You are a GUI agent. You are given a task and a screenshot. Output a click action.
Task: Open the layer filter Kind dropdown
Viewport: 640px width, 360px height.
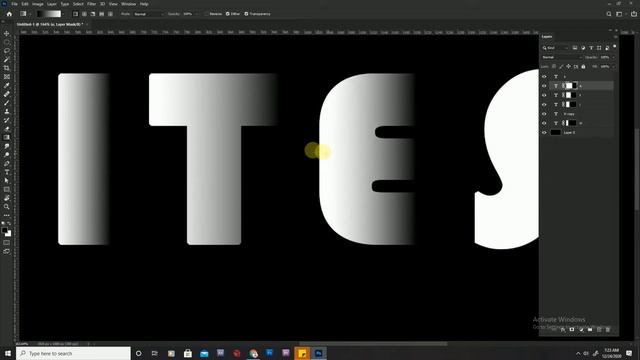[556, 48]
